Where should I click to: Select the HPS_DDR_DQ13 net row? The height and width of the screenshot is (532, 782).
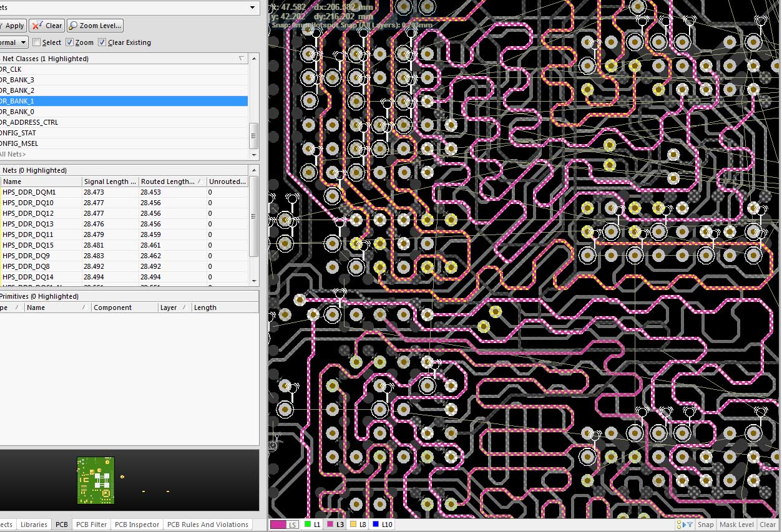click(28, 224)
